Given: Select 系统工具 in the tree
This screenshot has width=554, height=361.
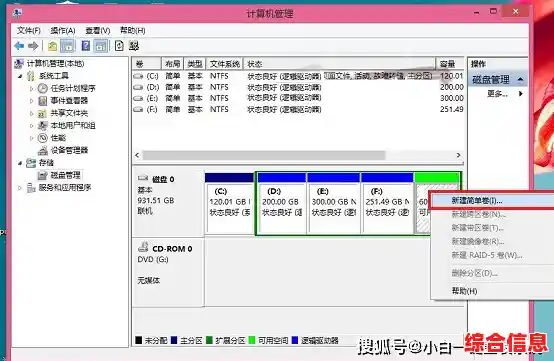Looking at the screenshot, I should tap(54, 76).
